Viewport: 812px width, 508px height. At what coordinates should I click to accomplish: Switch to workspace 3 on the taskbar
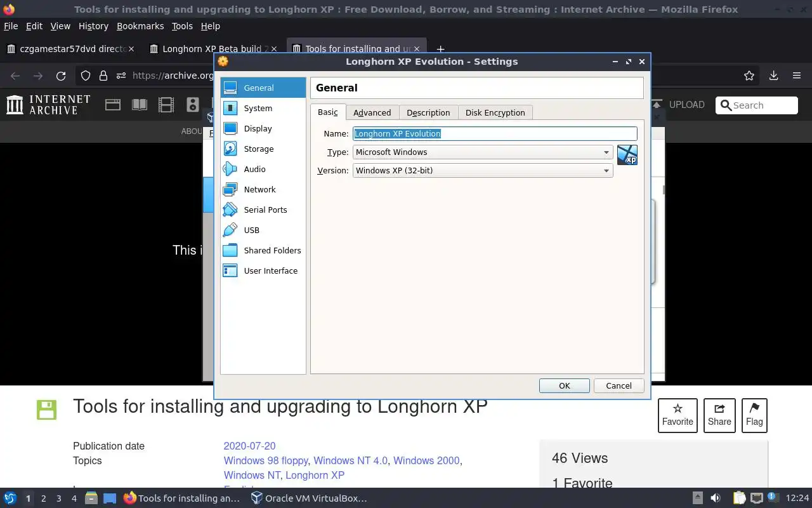click(x=58, y=498)
